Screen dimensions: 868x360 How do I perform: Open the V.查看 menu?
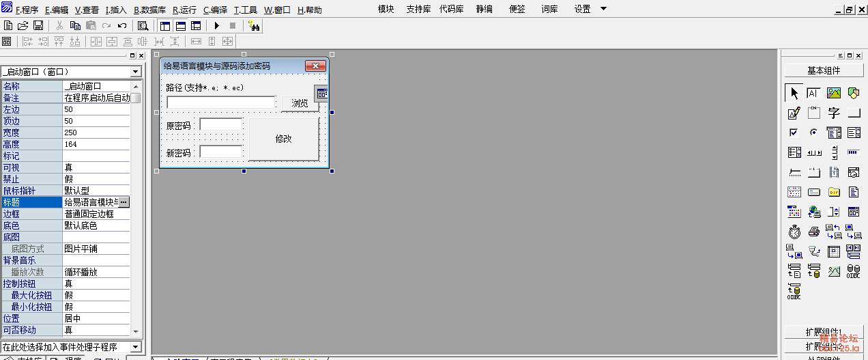[x=87, y=10]
